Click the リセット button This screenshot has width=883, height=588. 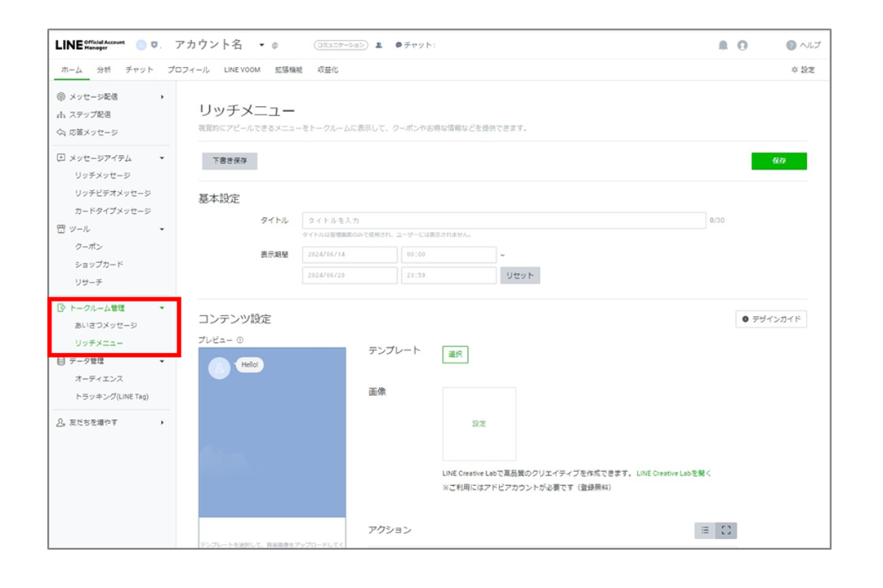point(520,275)
